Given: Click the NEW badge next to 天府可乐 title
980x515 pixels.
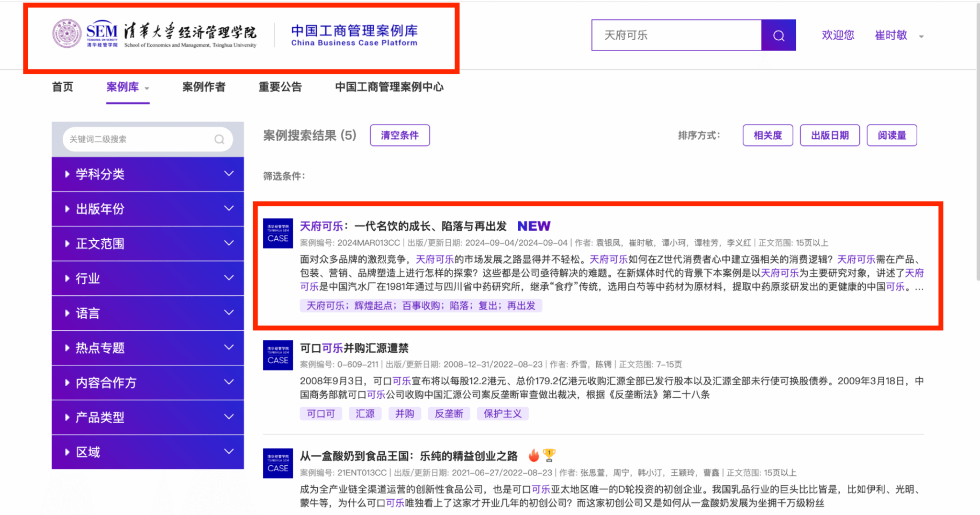Looking at the screenshot, I should [x=534, y=226].
